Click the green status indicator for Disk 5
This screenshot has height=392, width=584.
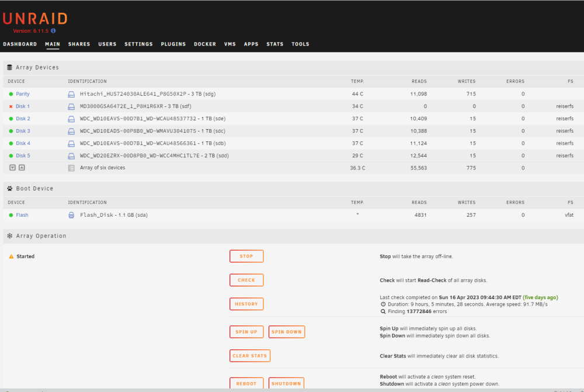pos(11,155)
